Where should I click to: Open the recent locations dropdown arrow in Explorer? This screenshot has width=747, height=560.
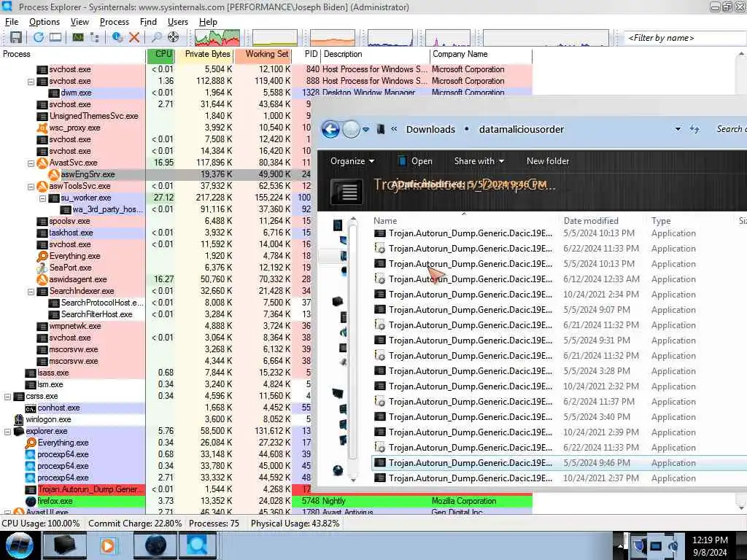tap(366, 130)
